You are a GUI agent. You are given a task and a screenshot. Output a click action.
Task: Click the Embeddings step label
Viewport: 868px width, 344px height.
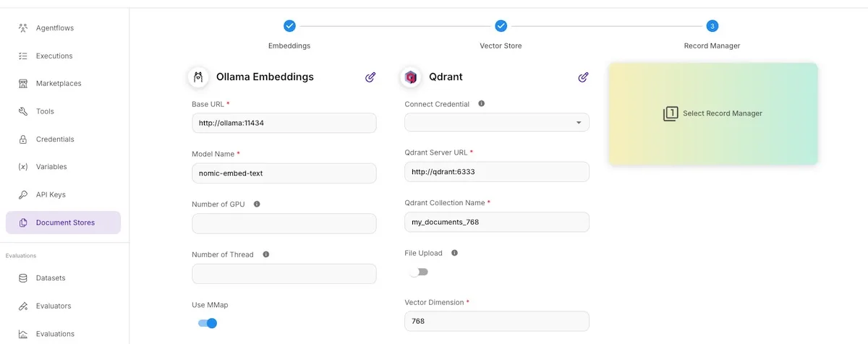tap(289, 46)
